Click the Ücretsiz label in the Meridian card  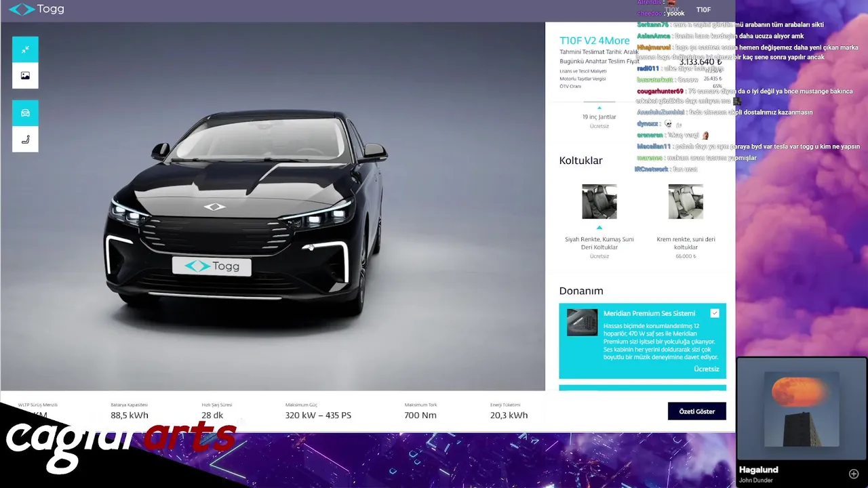(x=706, y=369)
